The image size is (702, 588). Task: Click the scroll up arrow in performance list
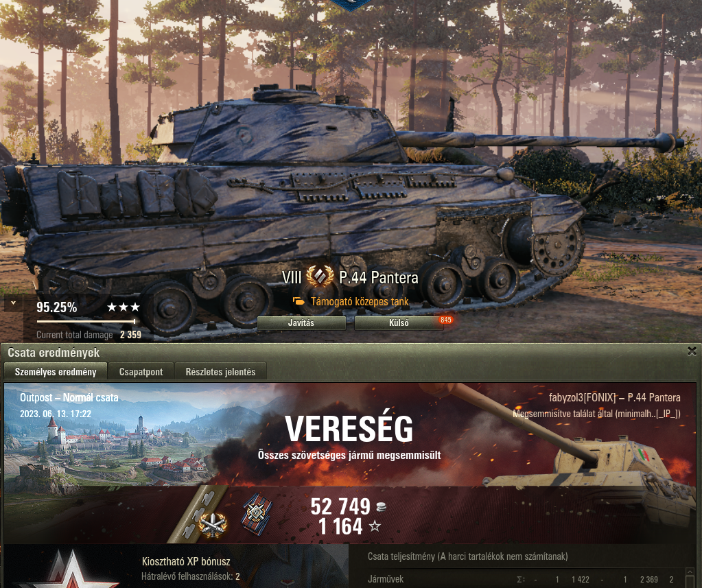point(690,572)
